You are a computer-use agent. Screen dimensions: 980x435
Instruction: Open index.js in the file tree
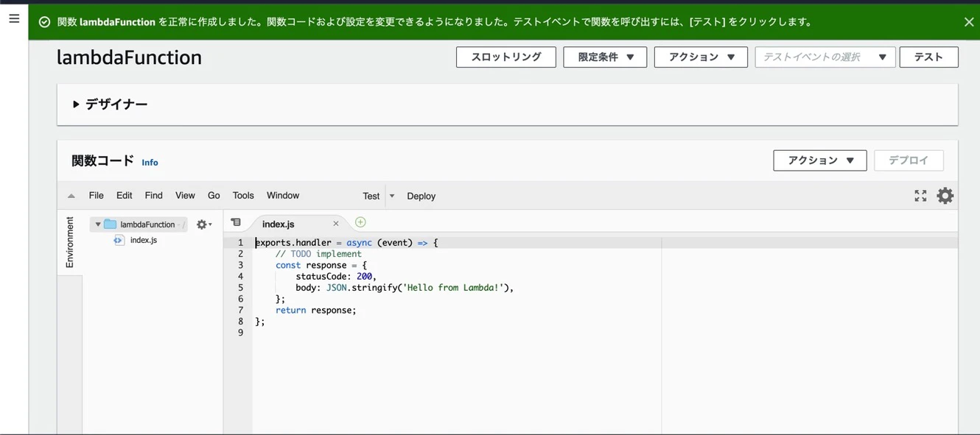coord(144,241)
